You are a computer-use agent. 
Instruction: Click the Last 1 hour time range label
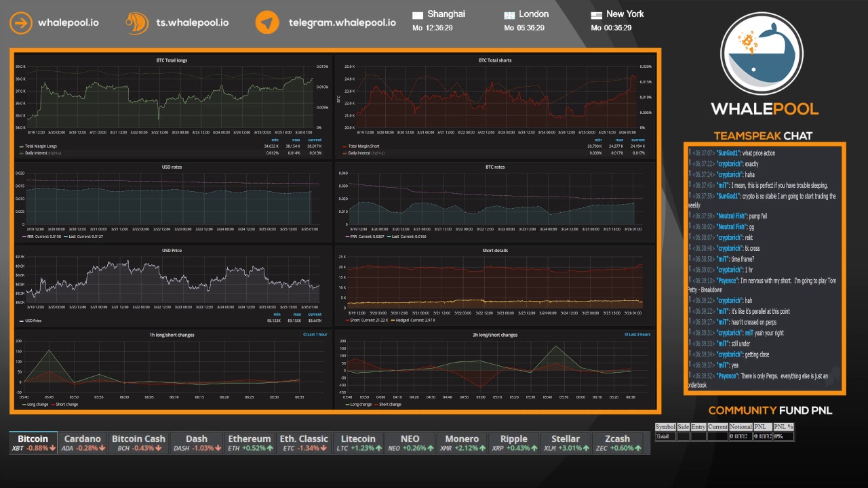(315, 335)
